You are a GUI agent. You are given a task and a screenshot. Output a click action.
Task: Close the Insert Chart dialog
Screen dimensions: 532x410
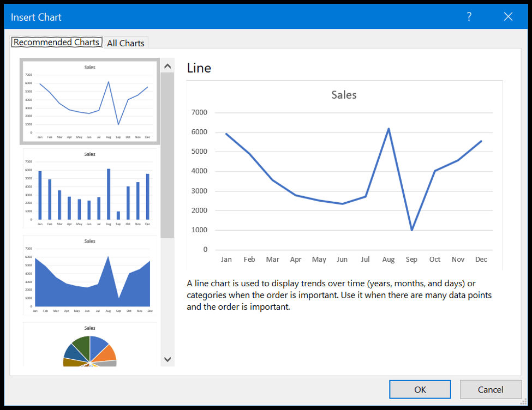pos(508,16)
